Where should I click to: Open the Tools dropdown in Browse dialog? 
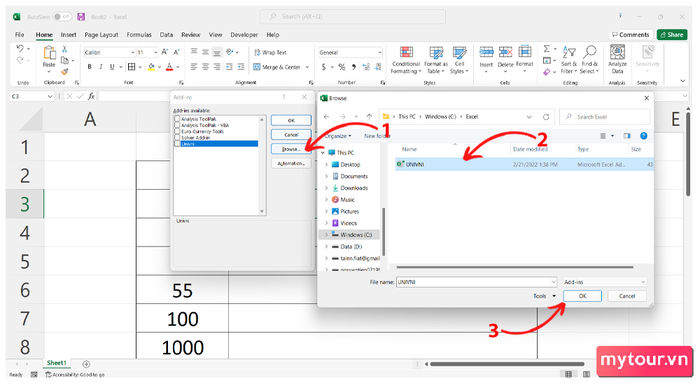point(545,296)
